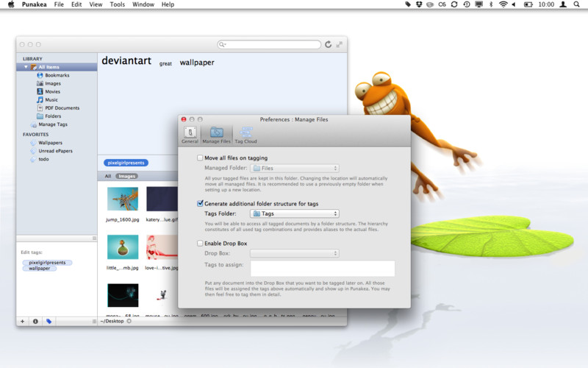Click the info button in the bottom bar
The image size is (588, 368).
pos(35,321)
